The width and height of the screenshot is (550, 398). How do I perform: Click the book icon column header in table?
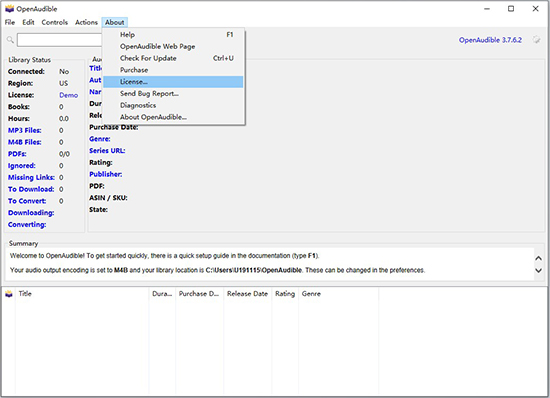coord(9,294)
